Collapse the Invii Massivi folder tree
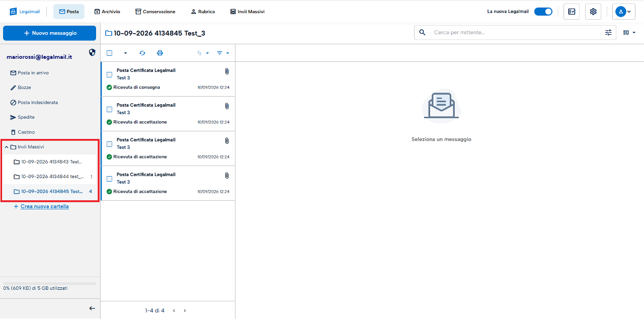 [7, 147]
